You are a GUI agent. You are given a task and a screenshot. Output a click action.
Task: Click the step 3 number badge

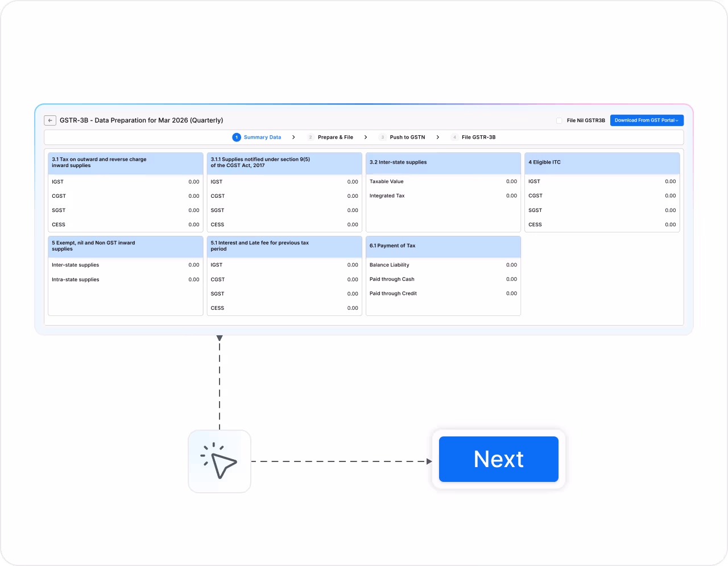tap(383, 138)
